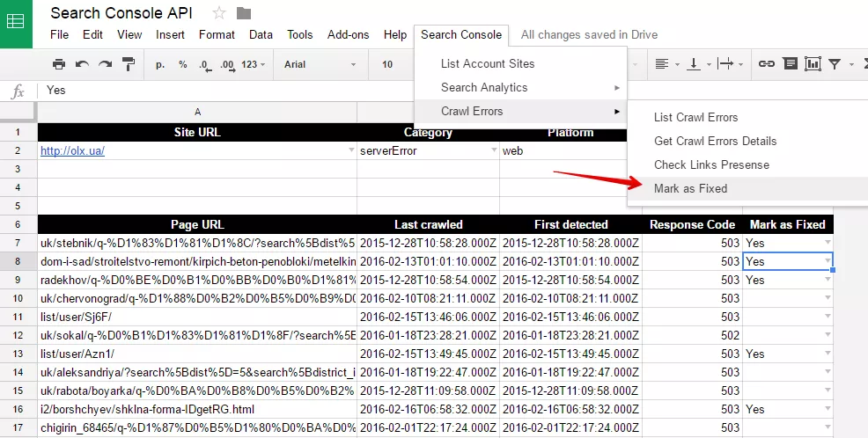Image resolution: width=868 pixels, height=438 pixels.
Task: Open the Google Sheets home icon
Action: [16, 22]
